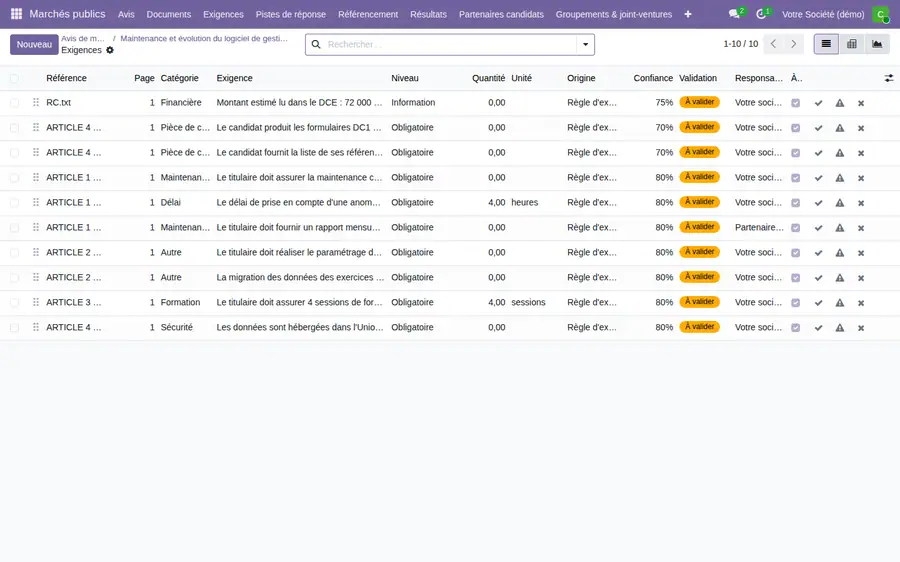Viewport: 900px width, 562px height.
Task: Sort by the Validation column header
Action: (x=698, y=78)
